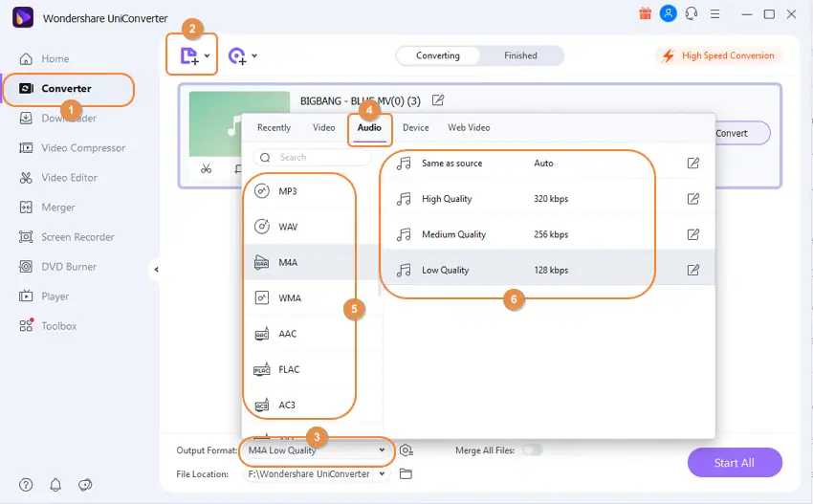Click the File Location path field
This screenshot has width=813, height=504.
(309, 474)
